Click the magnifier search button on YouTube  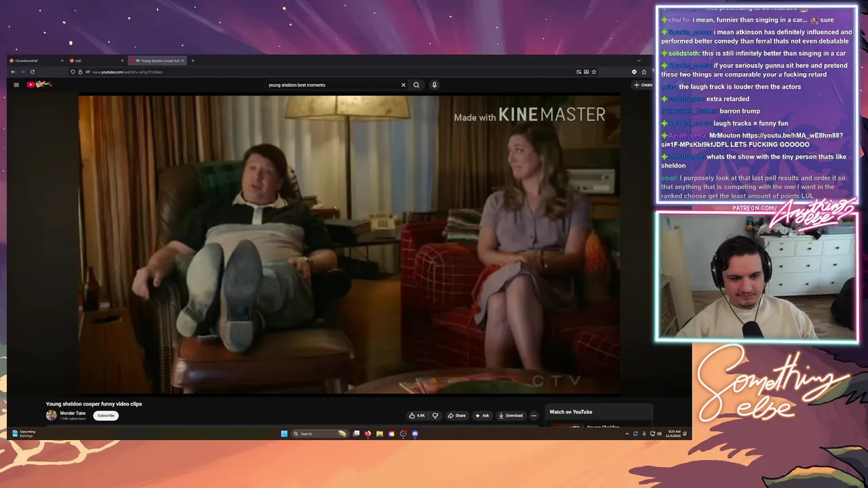416,85
